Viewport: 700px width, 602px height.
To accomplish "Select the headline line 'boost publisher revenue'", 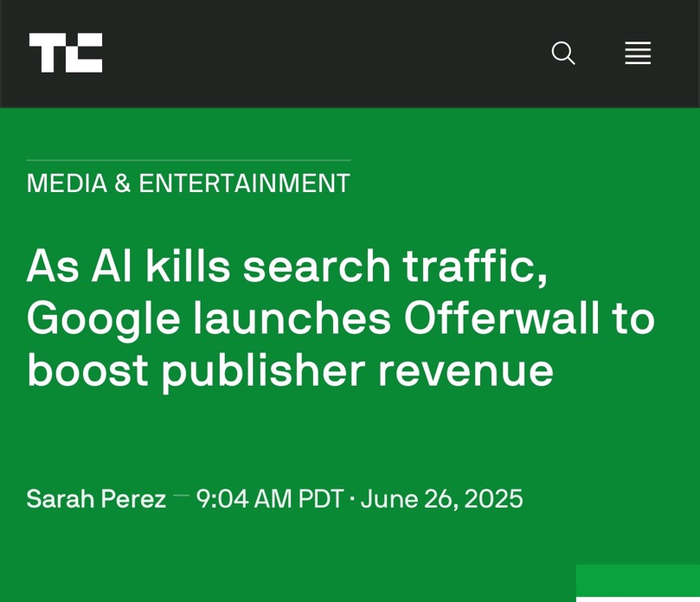I will pos(290,369).
